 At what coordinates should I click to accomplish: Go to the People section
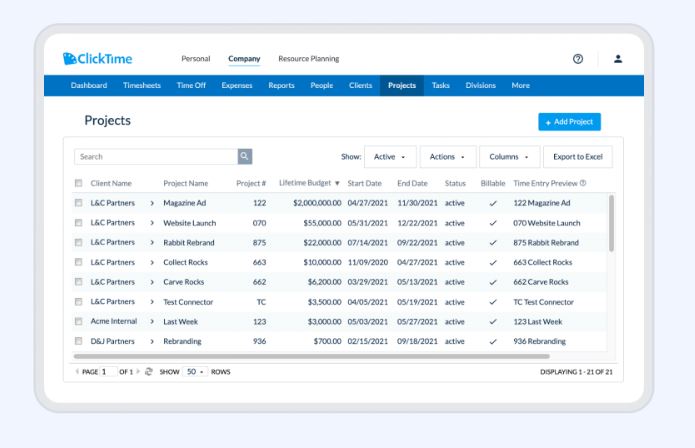[322, 85]
